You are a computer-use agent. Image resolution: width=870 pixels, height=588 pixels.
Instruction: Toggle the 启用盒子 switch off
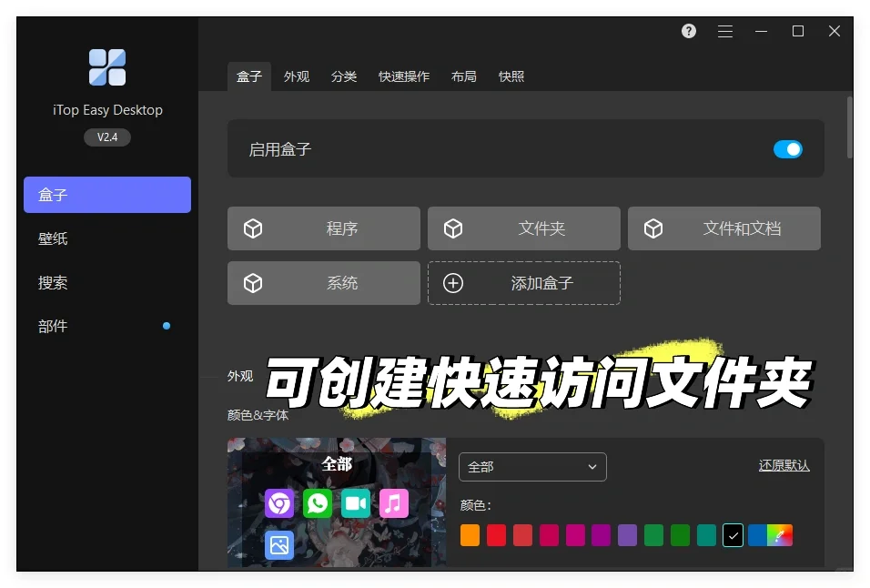(x=788, y=148)
